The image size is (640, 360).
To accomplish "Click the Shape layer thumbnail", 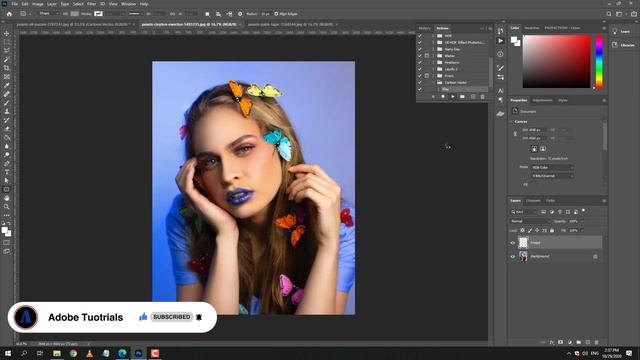I will point(523,242).
